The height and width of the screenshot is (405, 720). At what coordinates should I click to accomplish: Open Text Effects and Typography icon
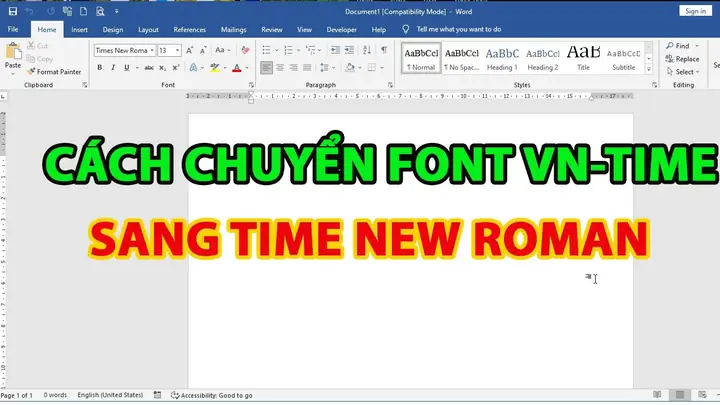pyautogui.click(x=193, y=68)
